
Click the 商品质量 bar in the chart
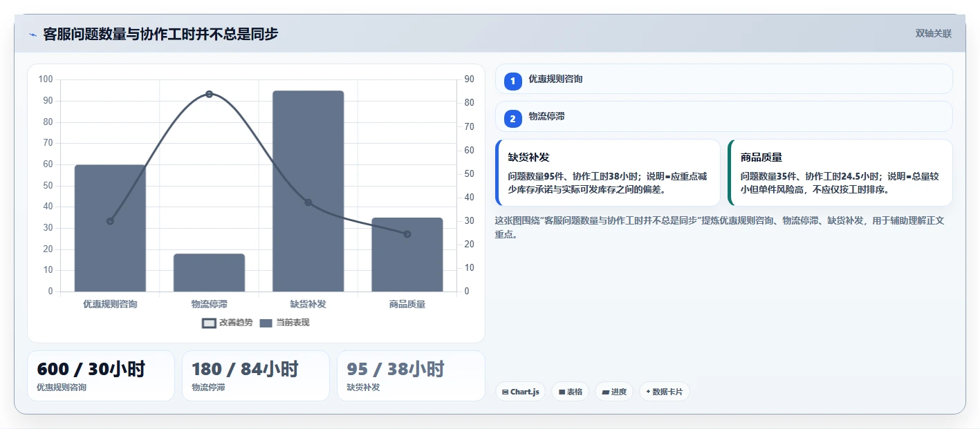(407, 254)
